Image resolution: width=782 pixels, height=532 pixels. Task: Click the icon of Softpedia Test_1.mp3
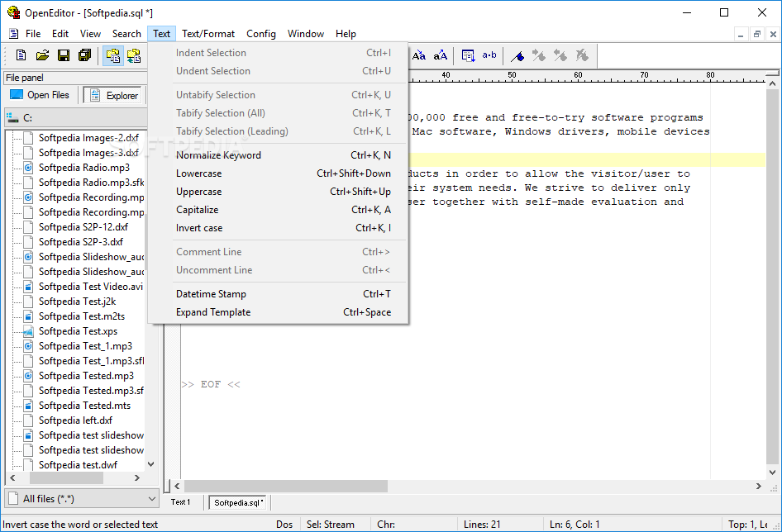(28, 346)
